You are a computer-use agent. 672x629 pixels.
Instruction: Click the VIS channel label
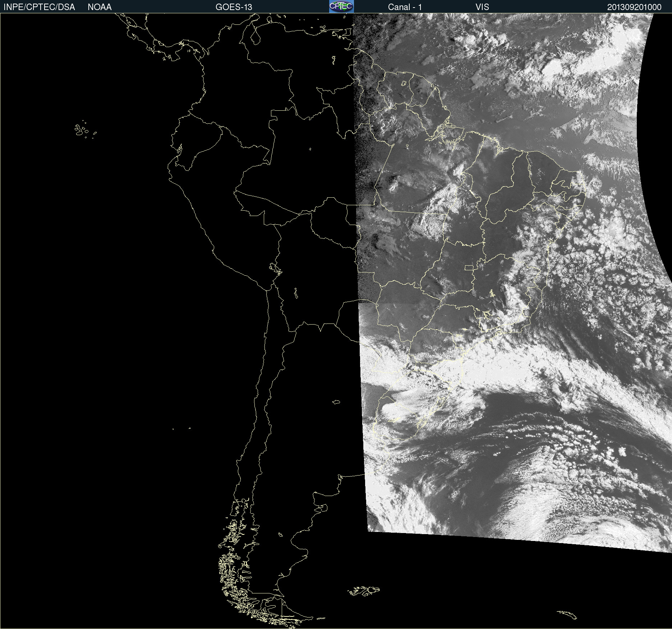pos(482,7)
